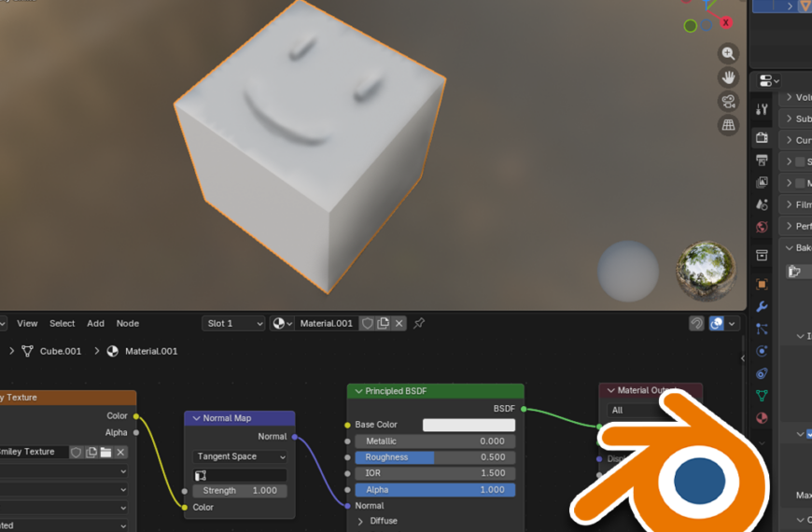Tick the checkbox beside the M panel

[x=800, y=183]
